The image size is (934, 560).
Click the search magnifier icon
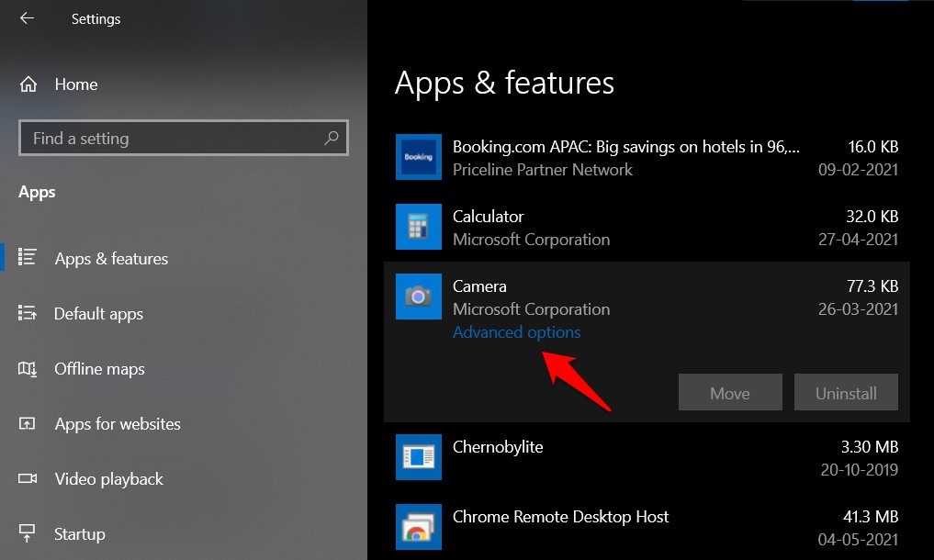tap(332, 139)
